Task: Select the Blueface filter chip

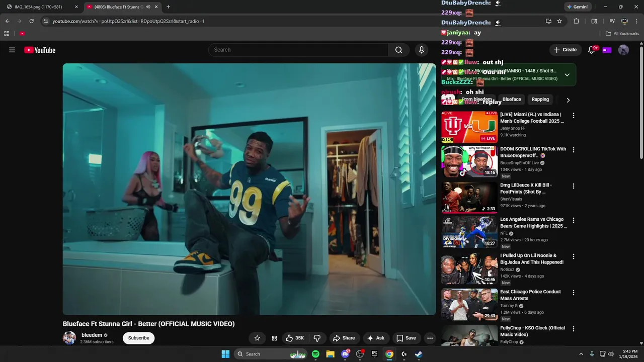Action: [x=512, y=99]
